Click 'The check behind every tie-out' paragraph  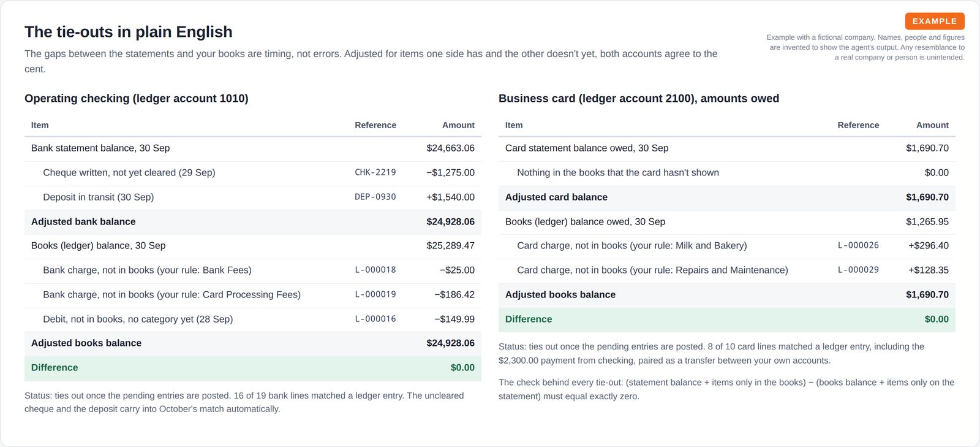coord(726,389)
